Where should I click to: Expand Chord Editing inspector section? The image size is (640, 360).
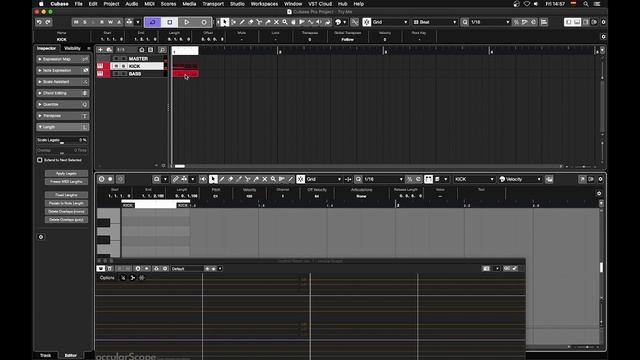click(62, 93)
